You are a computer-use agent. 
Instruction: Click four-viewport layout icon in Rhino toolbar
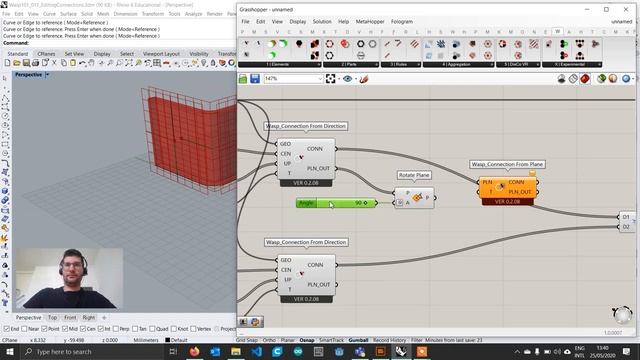[x=157, y=63]
